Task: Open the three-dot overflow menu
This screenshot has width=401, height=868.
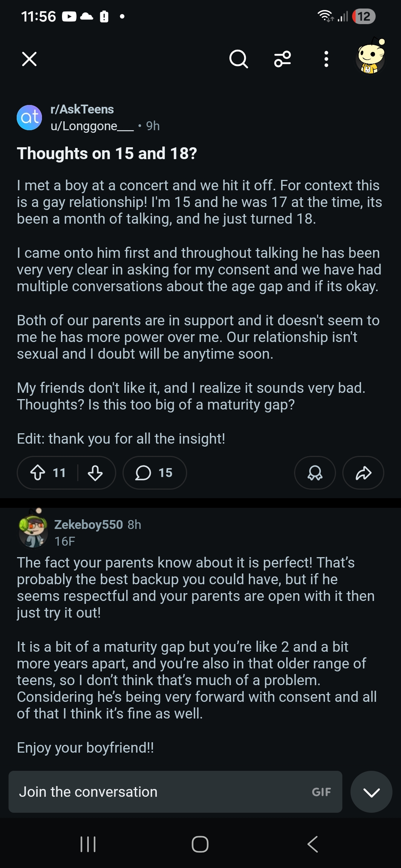Action: coord(326,59)
